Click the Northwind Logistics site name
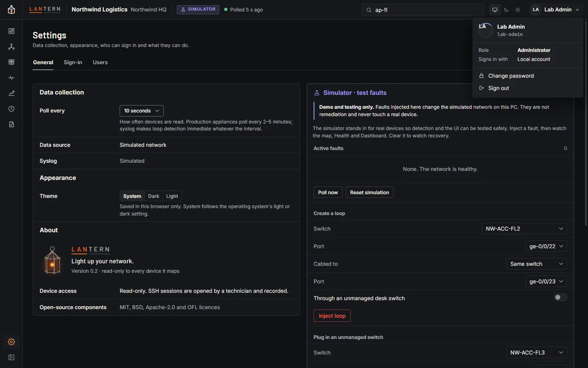This screenshot has width=588, height=368. tap(99, 9)
